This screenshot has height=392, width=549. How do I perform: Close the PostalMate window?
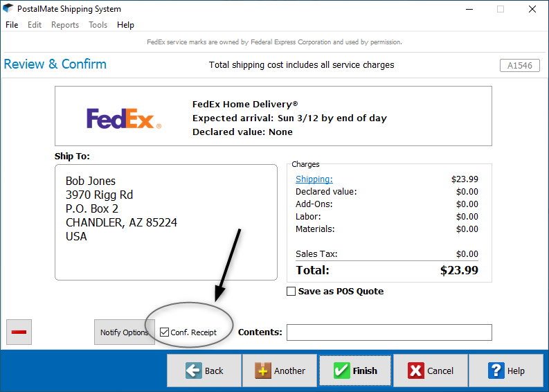pos(532,9)
